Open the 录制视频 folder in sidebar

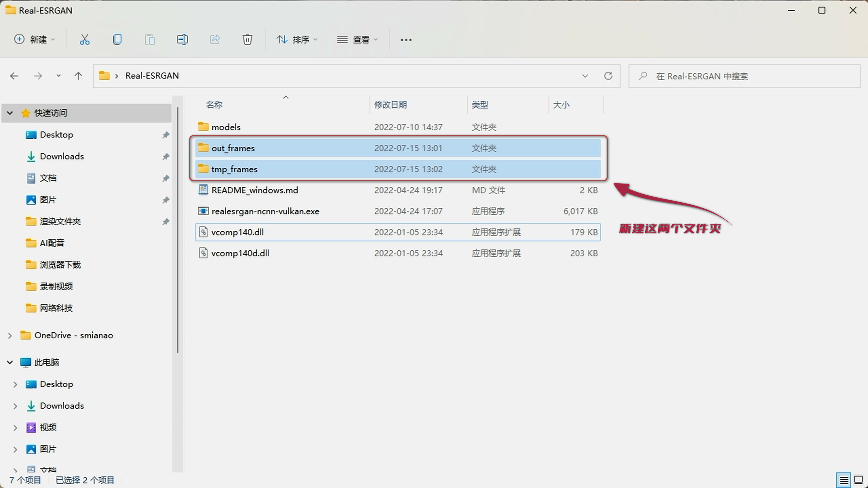pos(56,286)
